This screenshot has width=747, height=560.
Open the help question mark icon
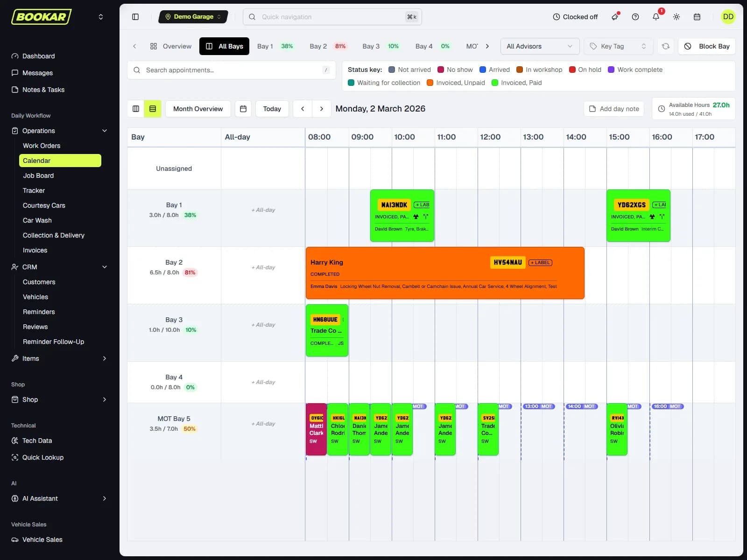tap(635, 17)
